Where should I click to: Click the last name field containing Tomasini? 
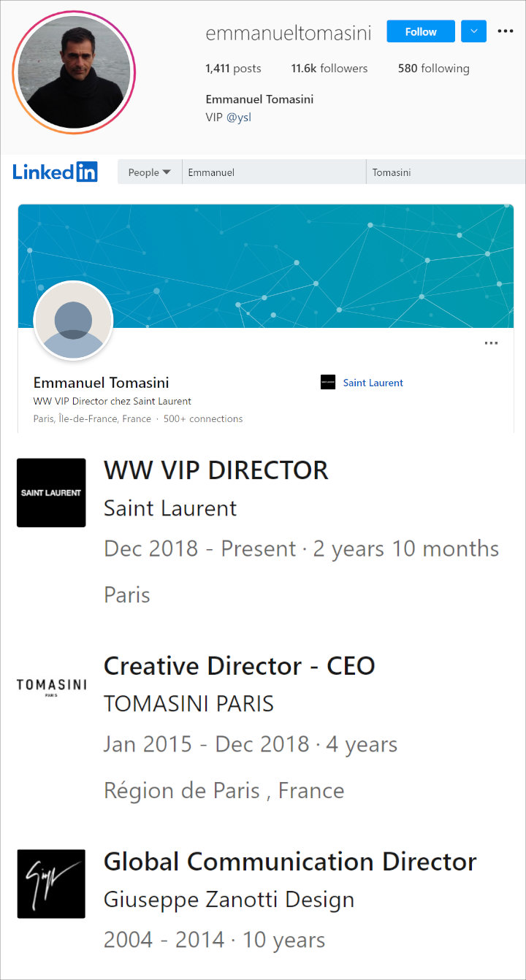pos(446,172)
